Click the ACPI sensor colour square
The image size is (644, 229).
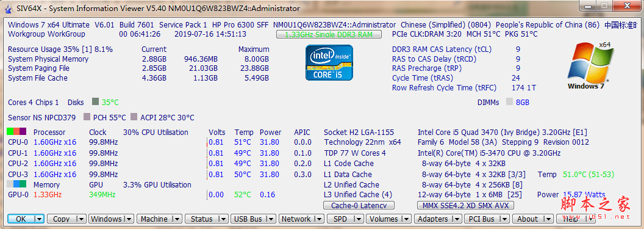click(x=134, y=117)
